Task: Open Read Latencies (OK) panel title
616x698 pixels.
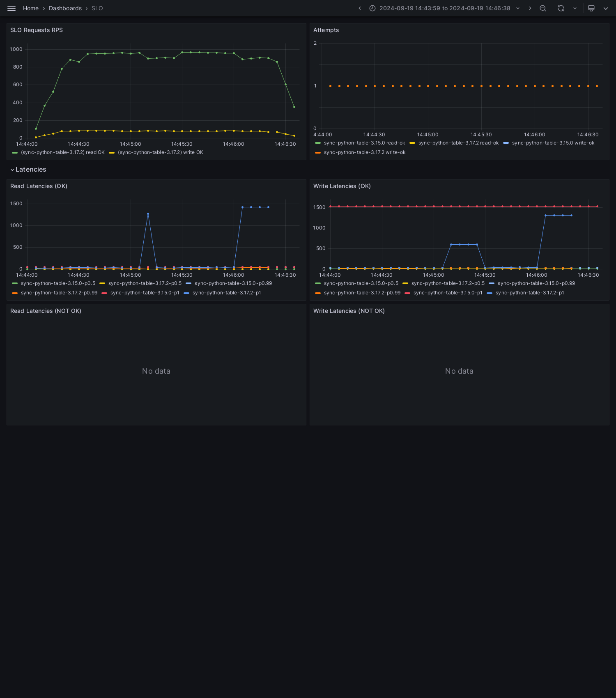Action: 39,186
